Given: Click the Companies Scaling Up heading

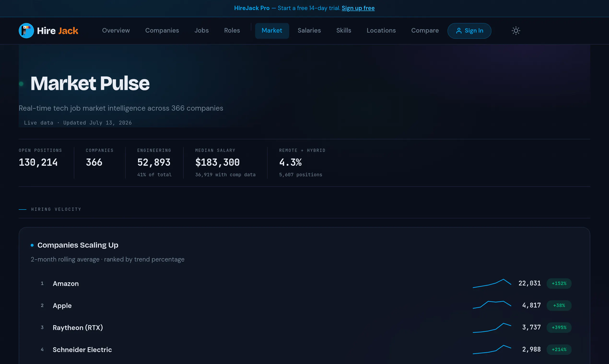Looking at the screenshot, I should [78, 245].
